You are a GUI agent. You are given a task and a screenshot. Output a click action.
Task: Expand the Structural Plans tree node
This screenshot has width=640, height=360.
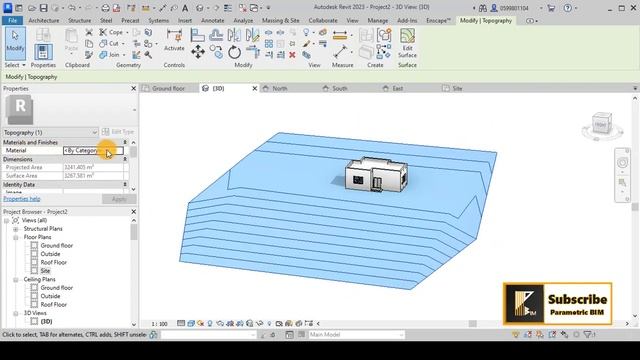(16, 229)
